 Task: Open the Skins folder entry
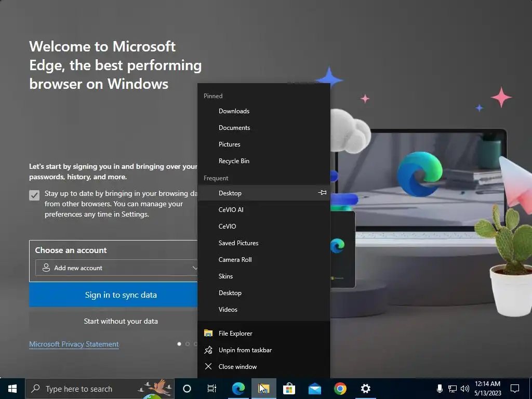(x=263, y=276)
